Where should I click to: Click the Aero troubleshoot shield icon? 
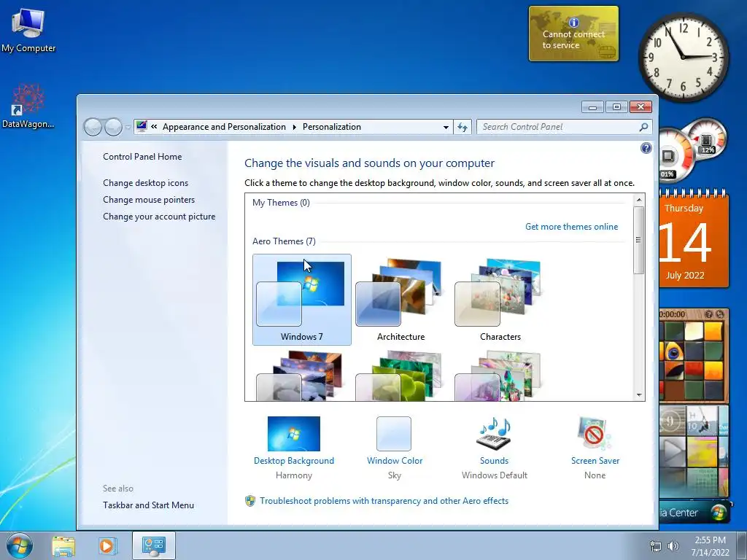[250, 500]
